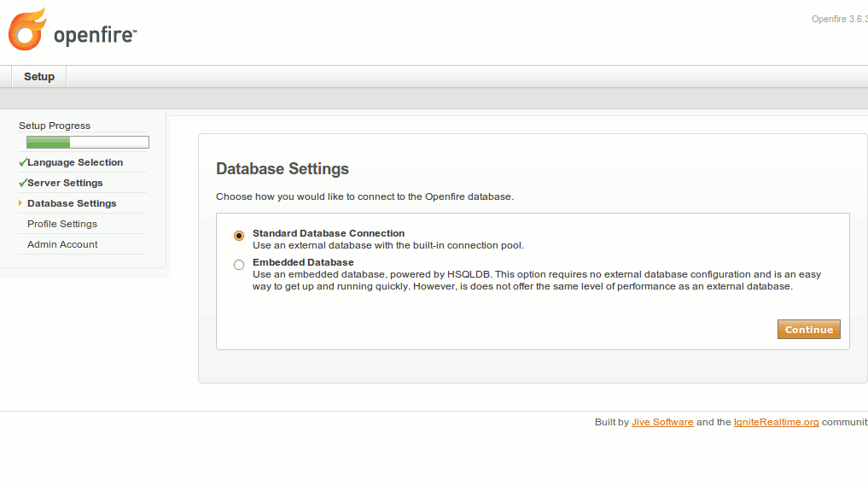This screenshot has height=486, width=868.
Task: Click the green checkmark beside Server Settings
Action: point(22,183)
